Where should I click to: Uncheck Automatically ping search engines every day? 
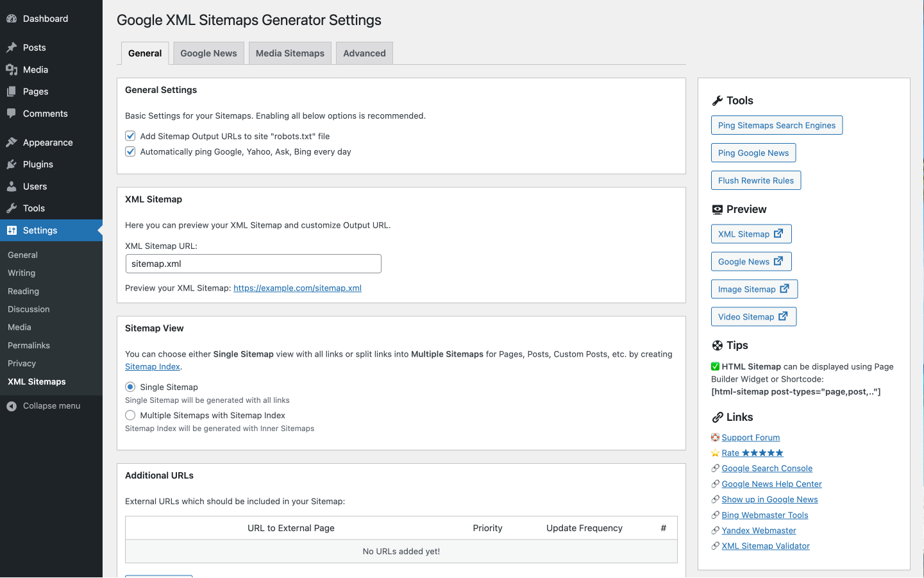[130, 151]
